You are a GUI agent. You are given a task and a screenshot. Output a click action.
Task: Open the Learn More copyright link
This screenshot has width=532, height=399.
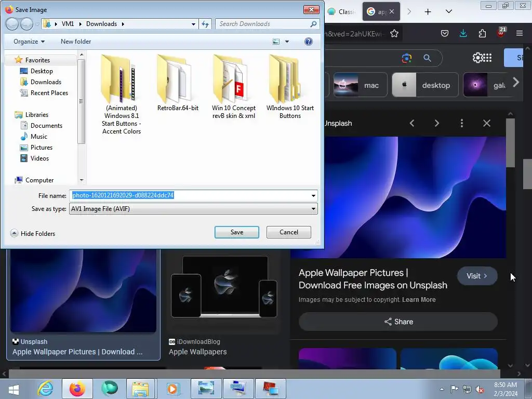(419, 300)
